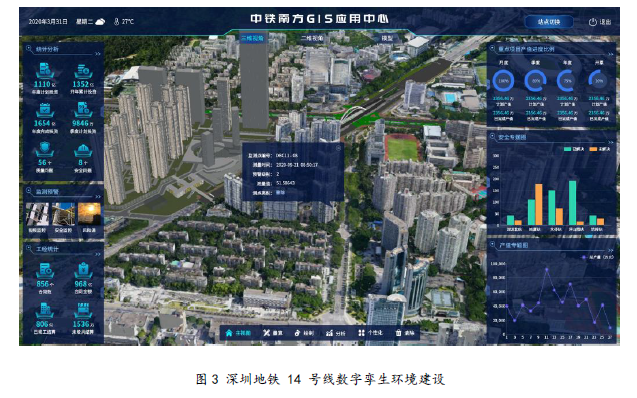
Task: Select the measure tool with crossed ruler icon
Action: [266, 333]
